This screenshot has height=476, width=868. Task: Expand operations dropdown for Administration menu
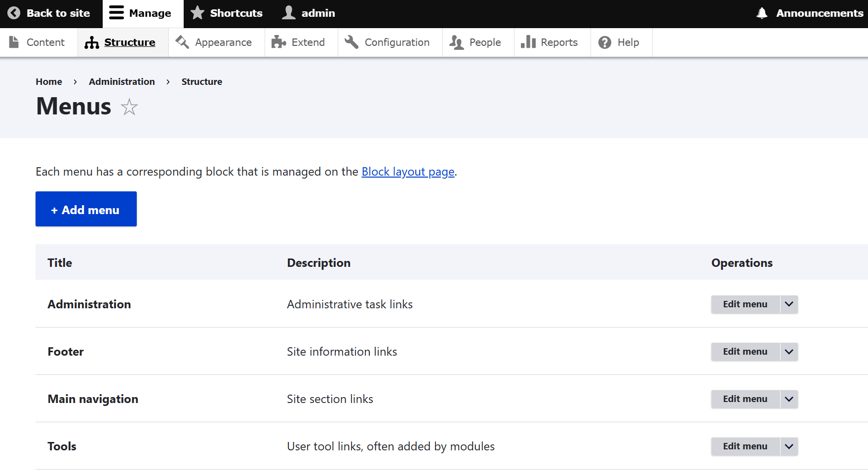click(x=789, y=304)
